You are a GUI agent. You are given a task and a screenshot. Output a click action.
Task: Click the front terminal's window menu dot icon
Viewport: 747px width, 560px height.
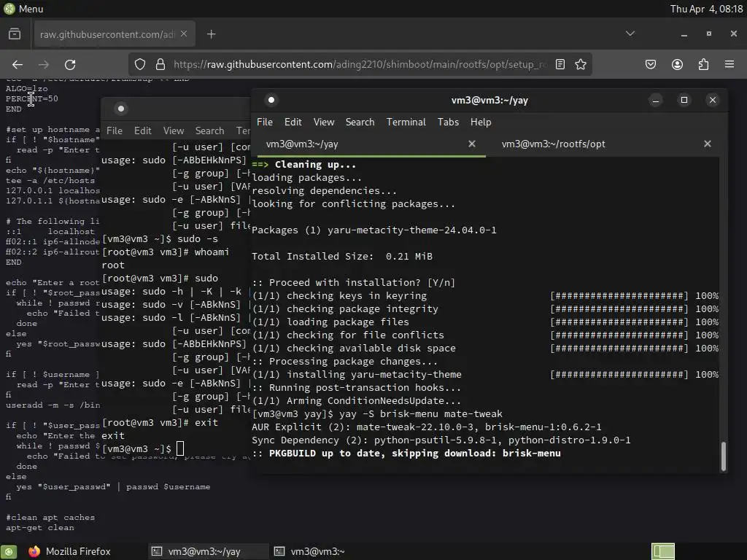point(271,100)
